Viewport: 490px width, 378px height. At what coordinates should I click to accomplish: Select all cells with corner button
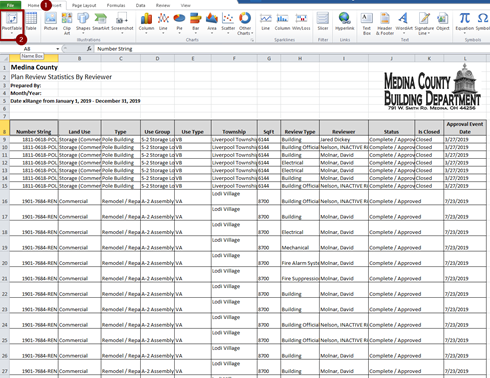click(5, 58)
